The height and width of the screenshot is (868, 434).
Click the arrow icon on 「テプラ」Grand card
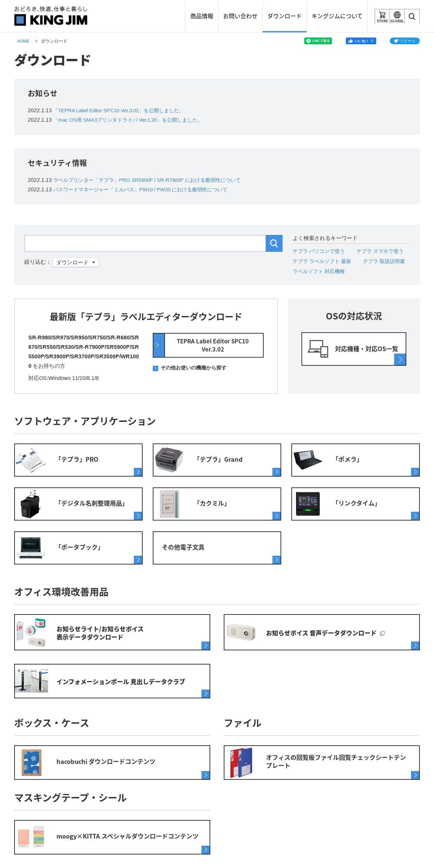point(276,472)
